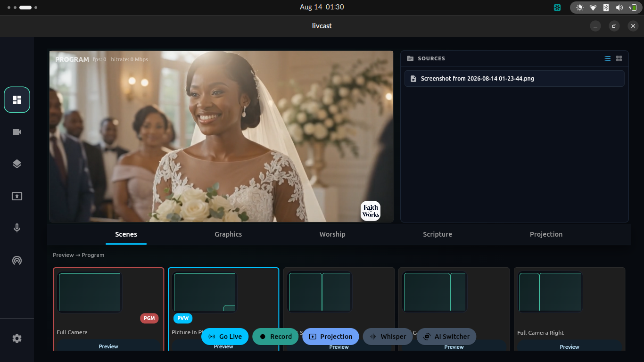Click the blue Projection pill button
Image resolution: width=644 pixels, height=362 pixels.
pos(330,337)
